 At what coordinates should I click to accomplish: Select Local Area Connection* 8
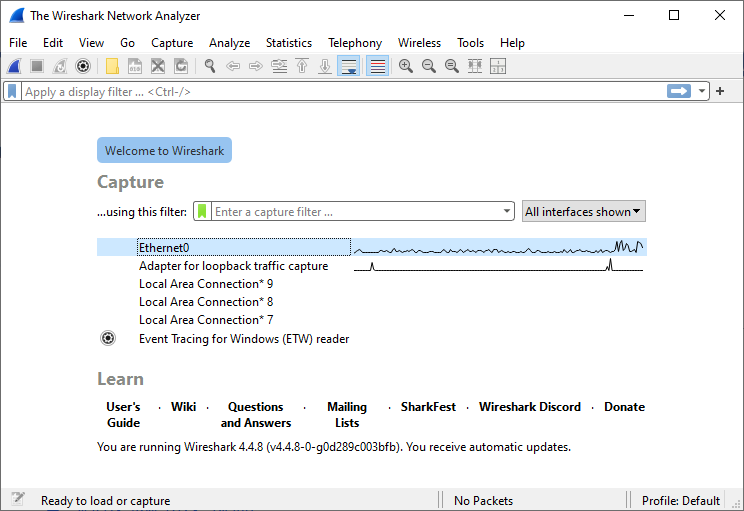[x=372, y=302]
